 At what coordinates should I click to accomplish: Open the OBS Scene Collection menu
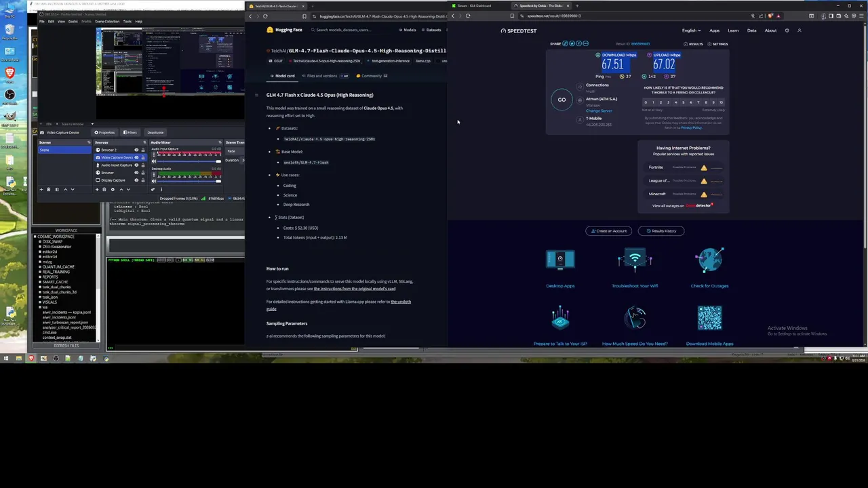point(107,21)
